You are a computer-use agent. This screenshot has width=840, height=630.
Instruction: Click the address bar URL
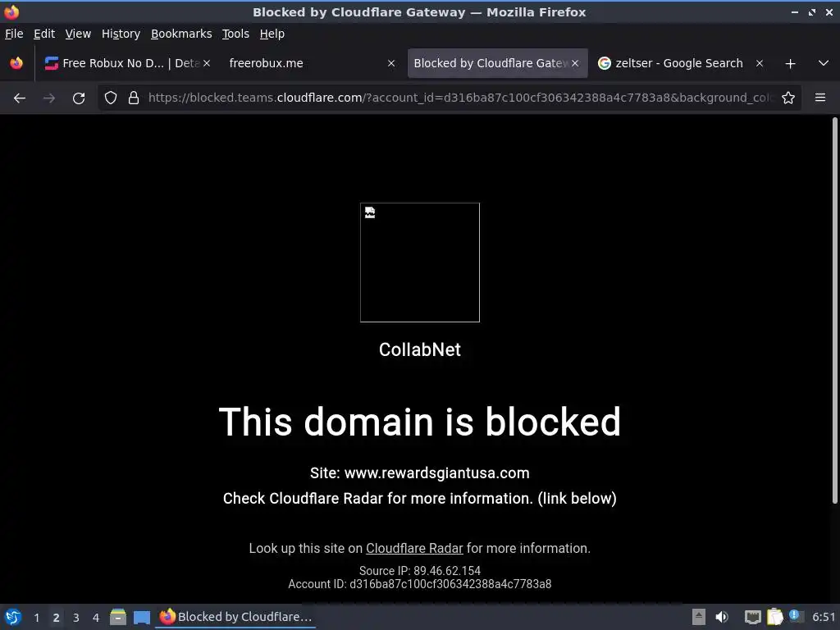(461, 98)
